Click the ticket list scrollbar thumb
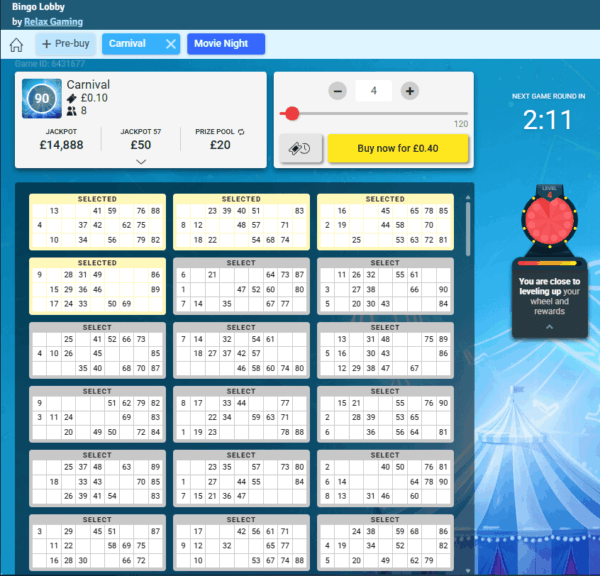The image size is (600, 576). [468, 229]
